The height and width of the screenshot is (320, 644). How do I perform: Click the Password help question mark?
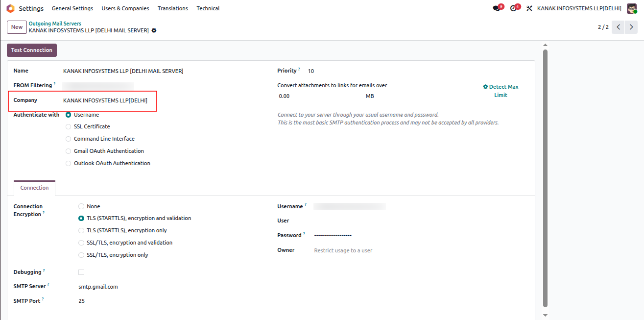point(304,234)
